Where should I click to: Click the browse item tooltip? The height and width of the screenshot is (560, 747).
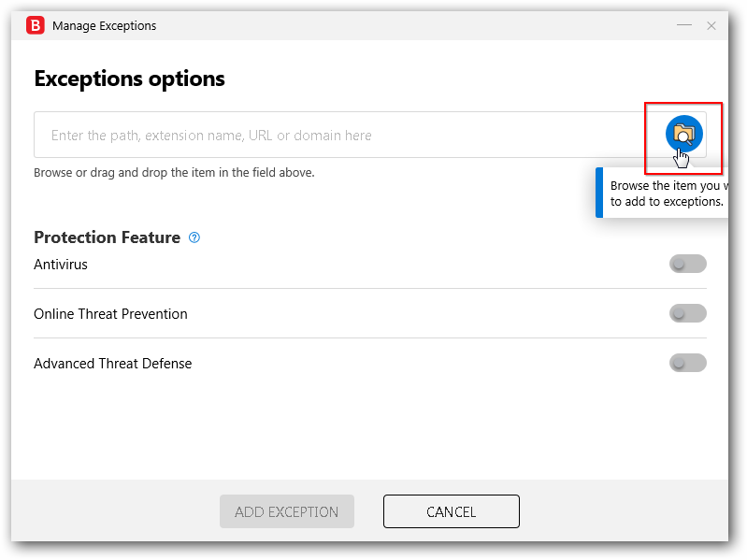[x=666, y=194]
